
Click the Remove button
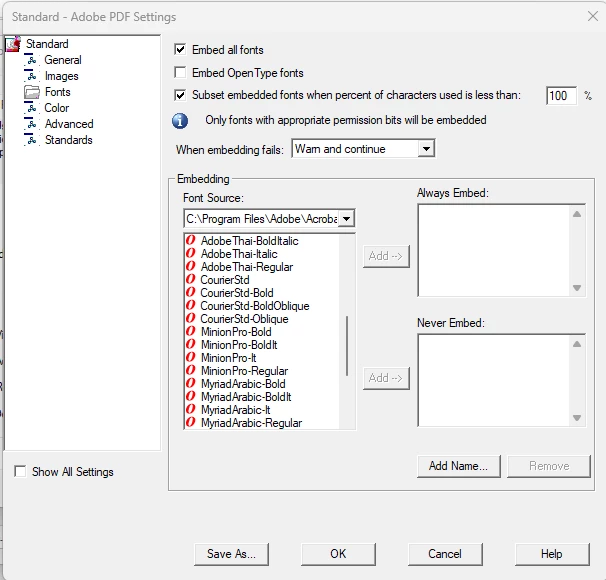549,466
